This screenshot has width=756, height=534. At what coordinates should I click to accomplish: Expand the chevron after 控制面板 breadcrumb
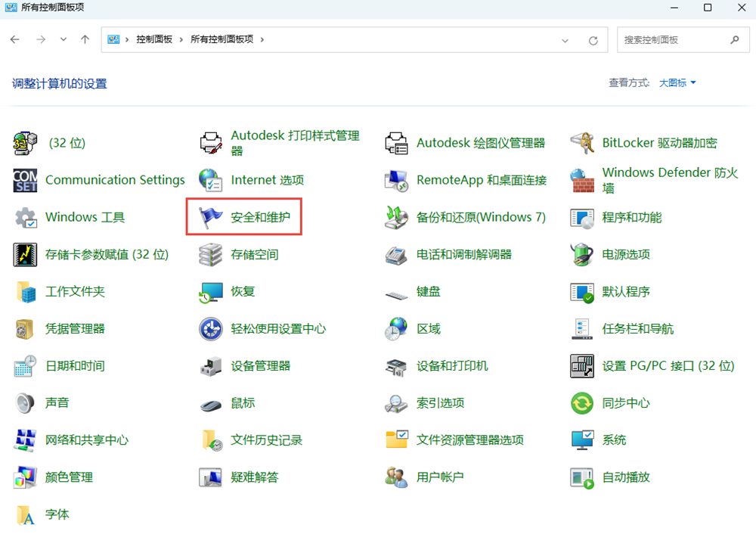click(x=181, y=39)
